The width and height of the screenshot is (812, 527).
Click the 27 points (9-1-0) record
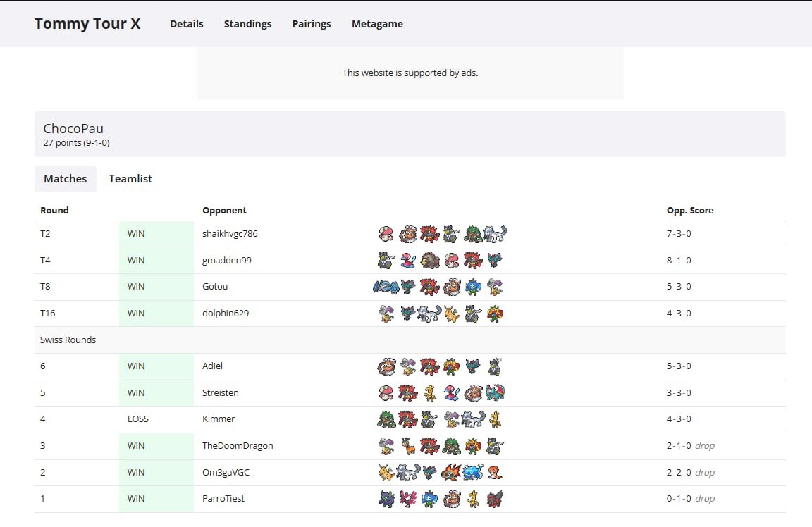click(76, 143)
